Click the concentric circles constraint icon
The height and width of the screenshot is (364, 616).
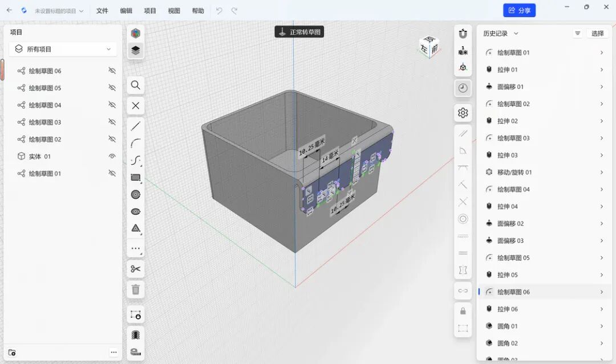463,219
